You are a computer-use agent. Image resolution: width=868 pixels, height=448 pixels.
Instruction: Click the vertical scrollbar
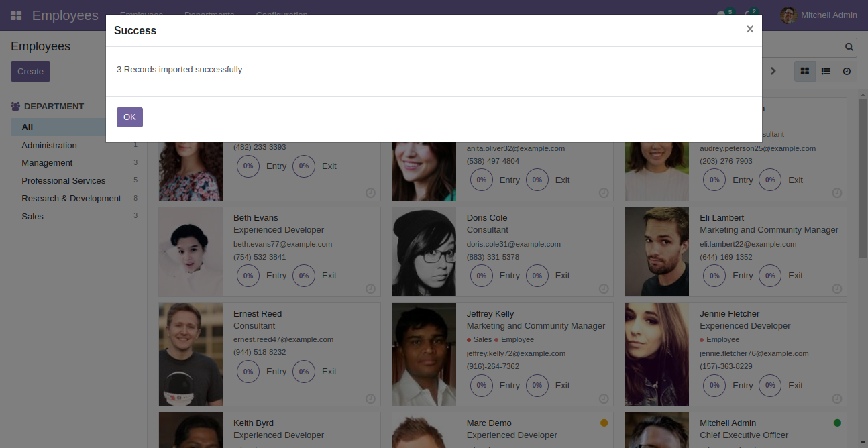point(863,178)
